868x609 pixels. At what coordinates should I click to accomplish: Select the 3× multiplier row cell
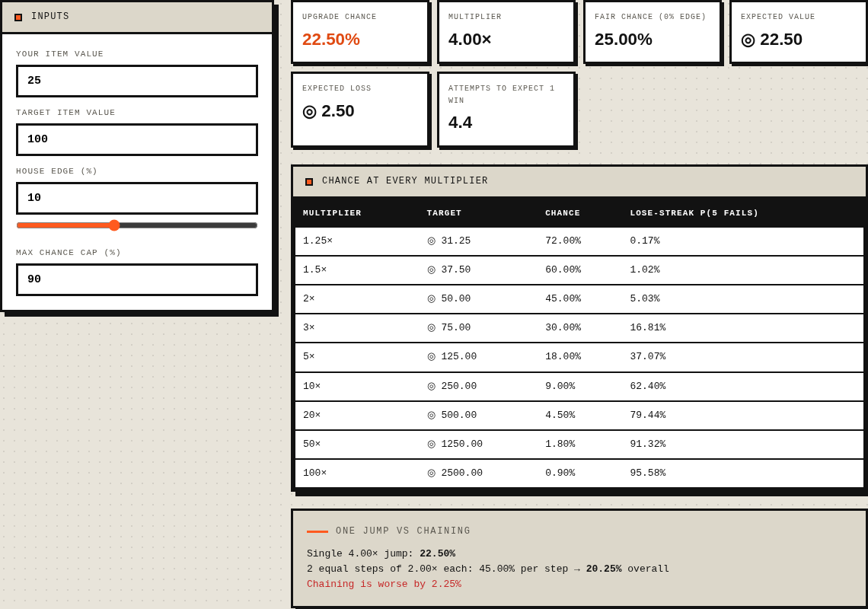[309, 328]
